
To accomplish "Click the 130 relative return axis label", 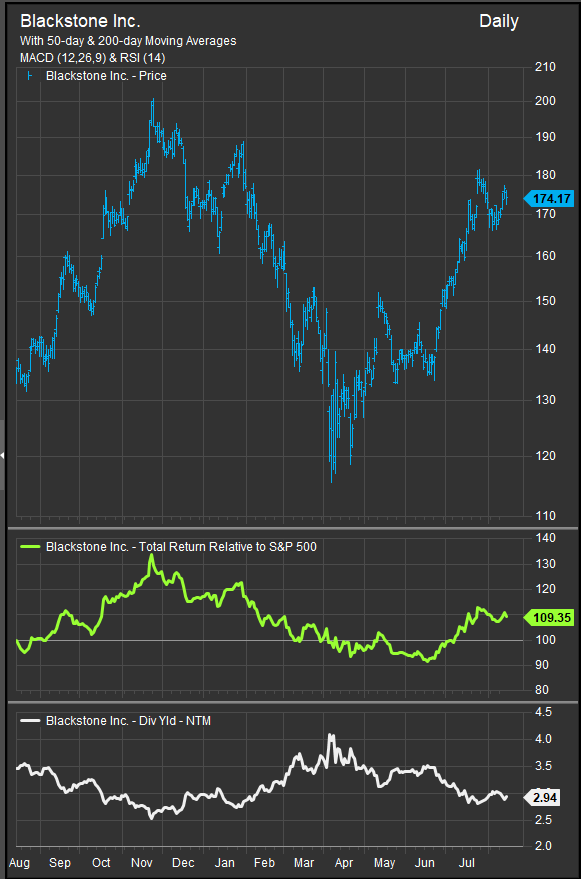I will click(545, 564).
